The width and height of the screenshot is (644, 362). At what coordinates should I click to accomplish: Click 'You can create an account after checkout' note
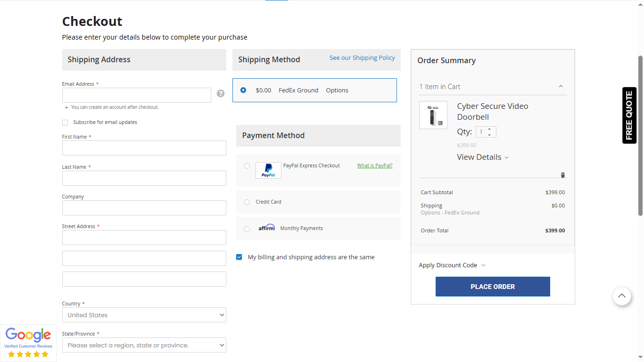click(115, 107)
